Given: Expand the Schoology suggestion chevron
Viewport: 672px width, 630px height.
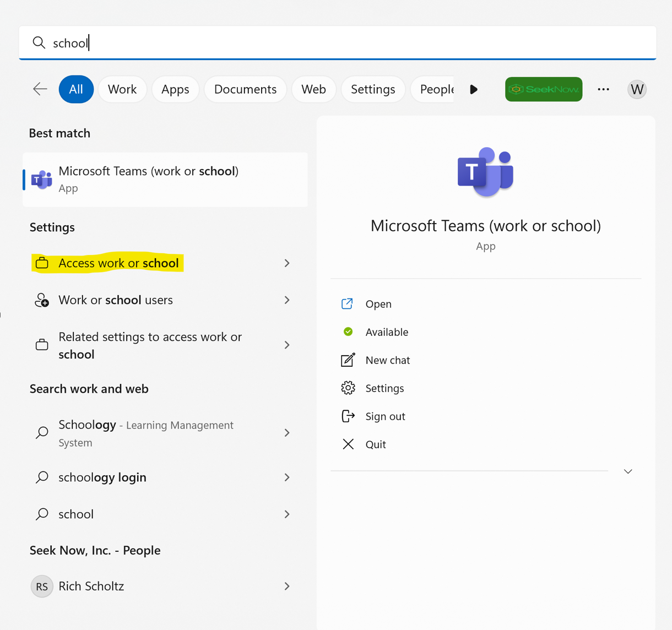Looking at the screenshot, I should pyautogui.click(x=287, y=433).
